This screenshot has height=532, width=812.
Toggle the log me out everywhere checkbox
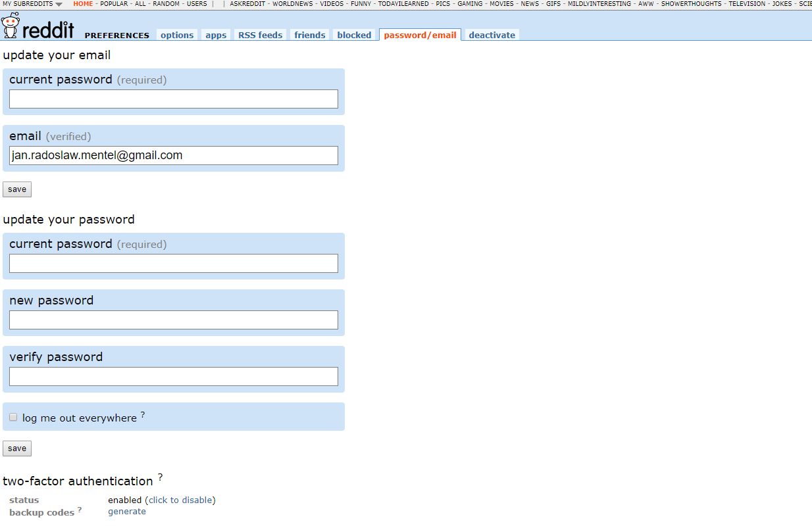click(13, 417)
